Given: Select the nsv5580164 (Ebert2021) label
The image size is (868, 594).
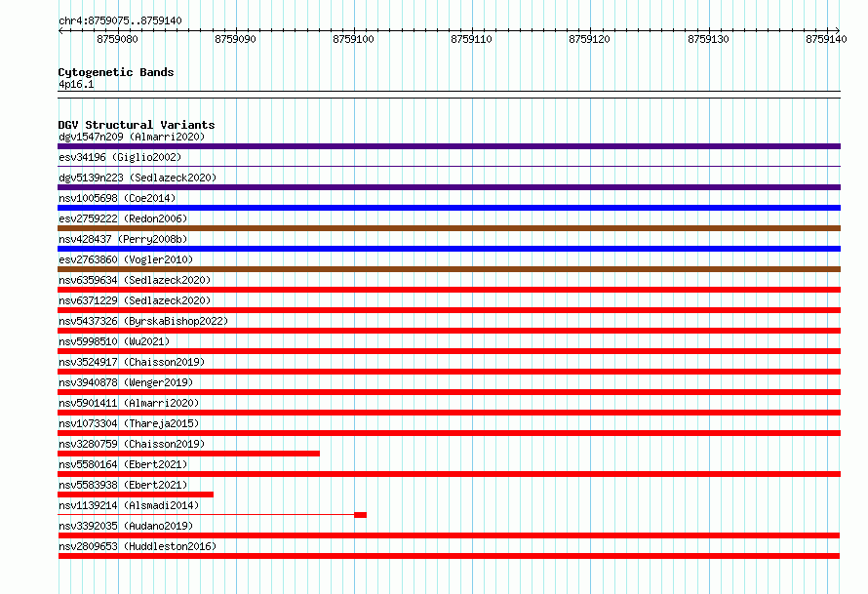Looking at the screenshot, I should tap(123, 464).
